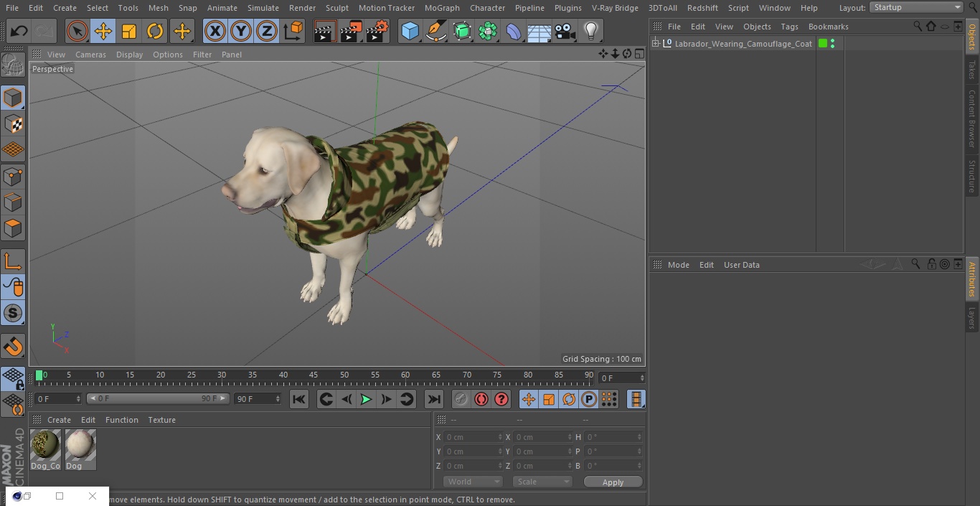Viewport: 980px width, 506px height.
Task: Enable Points mode
Action: 13,176
